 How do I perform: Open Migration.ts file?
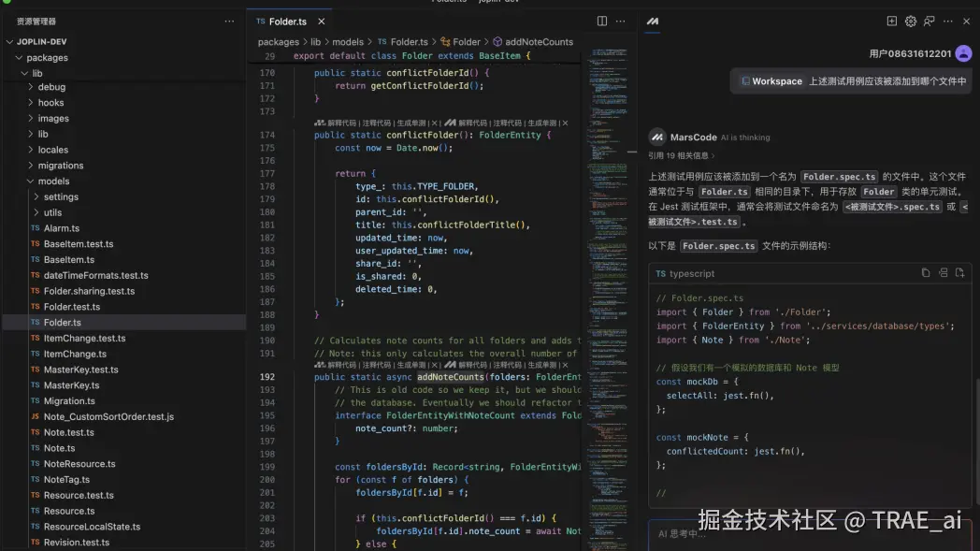pyautogui.click(x=123, y=401)
